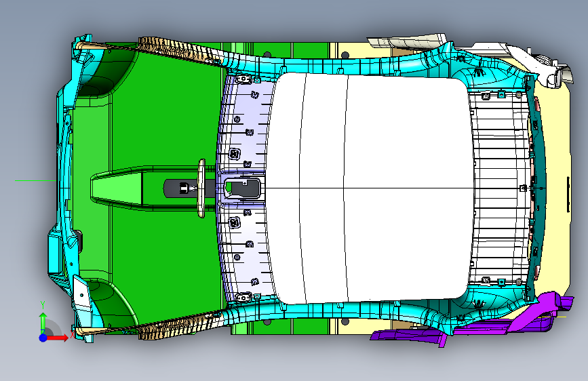Select the light green trapezoid hood scoop
This screenshot has width=588, height=381.
pos(117,188)
